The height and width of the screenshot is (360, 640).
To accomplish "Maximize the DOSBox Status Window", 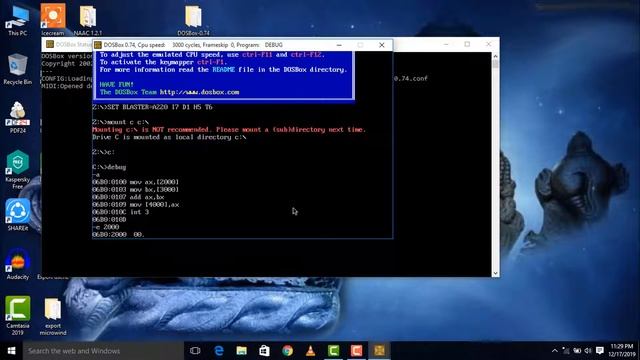I will tap(467, 44).
